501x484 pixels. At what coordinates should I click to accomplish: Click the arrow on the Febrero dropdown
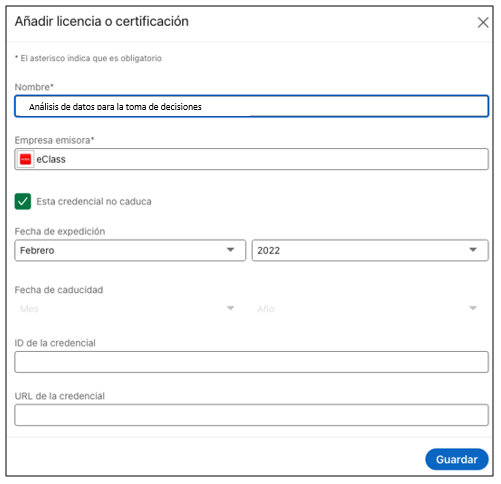point(230,250)
